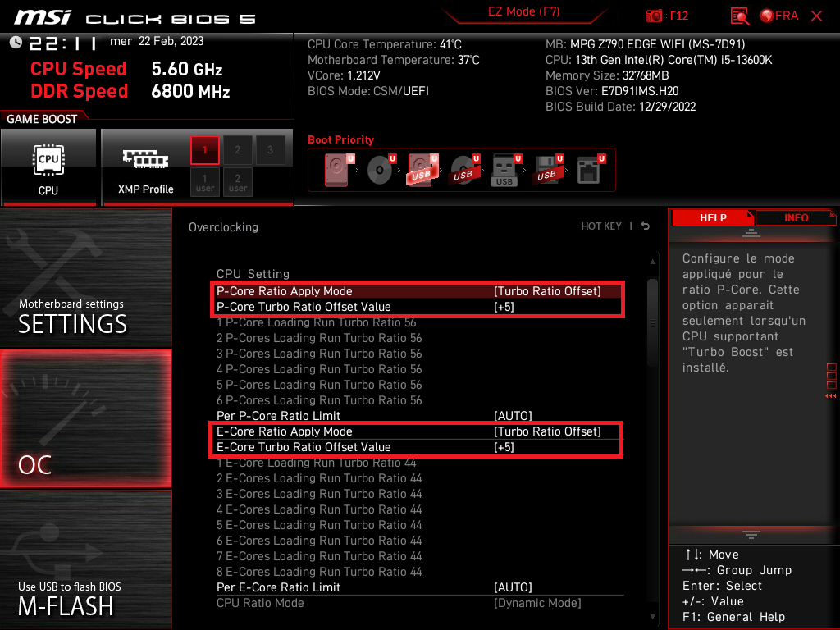Go back with the return arrow icon
840x630 pixels.
click(646, 226)
